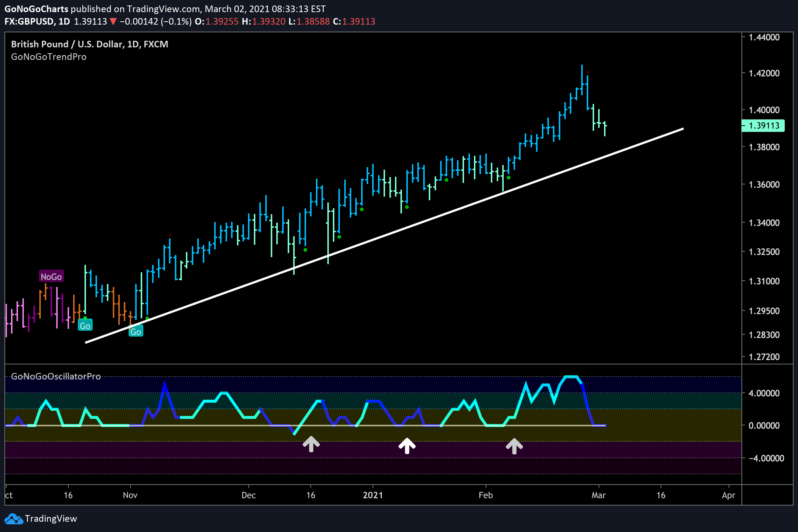Image resolution: width=798 pixels, height=532 pixels.
Task: Click the 1.34000 price axis label
Action: 764,223
